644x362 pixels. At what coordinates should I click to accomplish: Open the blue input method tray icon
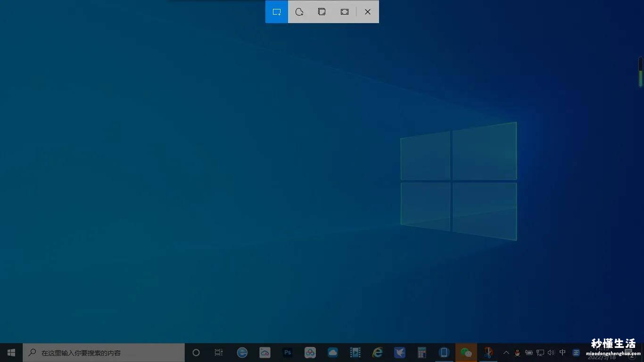click(x=576, y=353)
